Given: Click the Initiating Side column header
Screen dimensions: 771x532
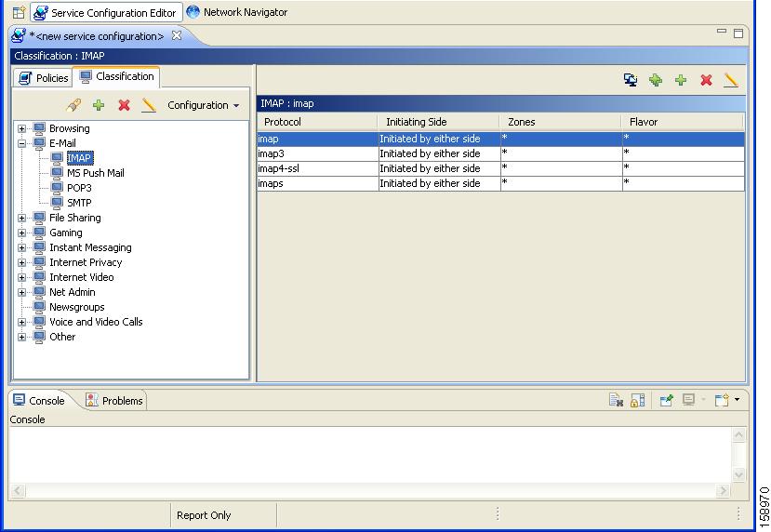Looking at the screenshot, I should pos(416,122).
